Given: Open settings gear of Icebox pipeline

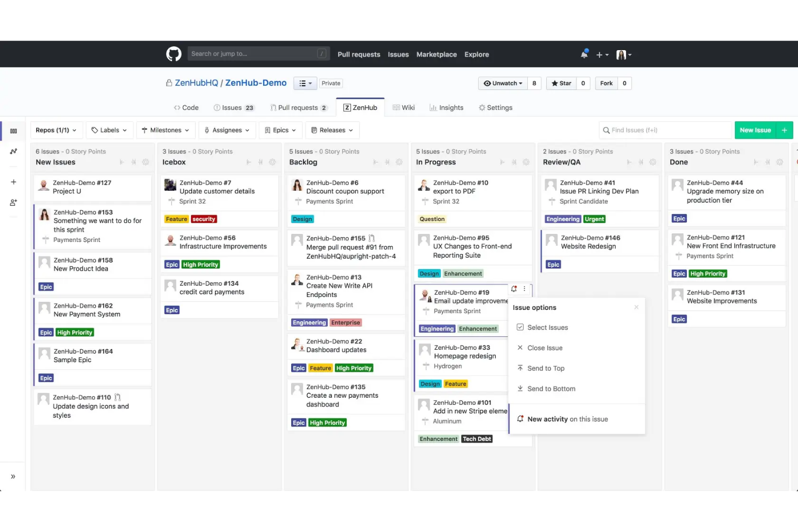Looking at the screenshot, I should click(x=272, y=162).
